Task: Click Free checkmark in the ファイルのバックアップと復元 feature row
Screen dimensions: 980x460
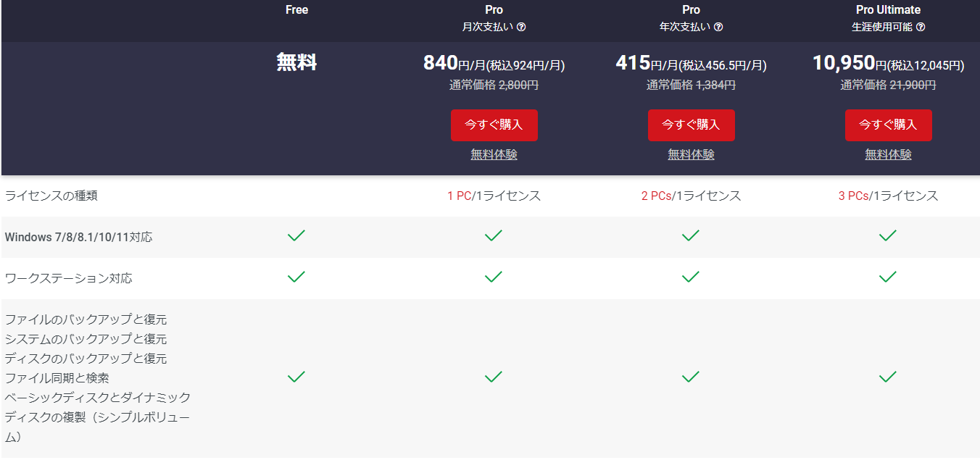Action: [296, 377]
